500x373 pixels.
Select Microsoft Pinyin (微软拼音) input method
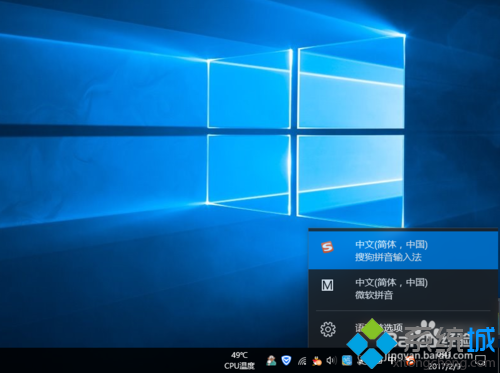pos(403,288)
